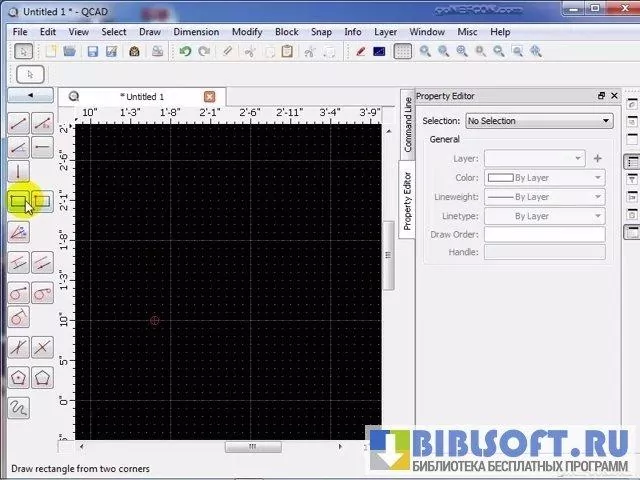The height and width of the screenshot is (480, 640).
Task: Click the Draw Order input field
Action: [544, 235]
